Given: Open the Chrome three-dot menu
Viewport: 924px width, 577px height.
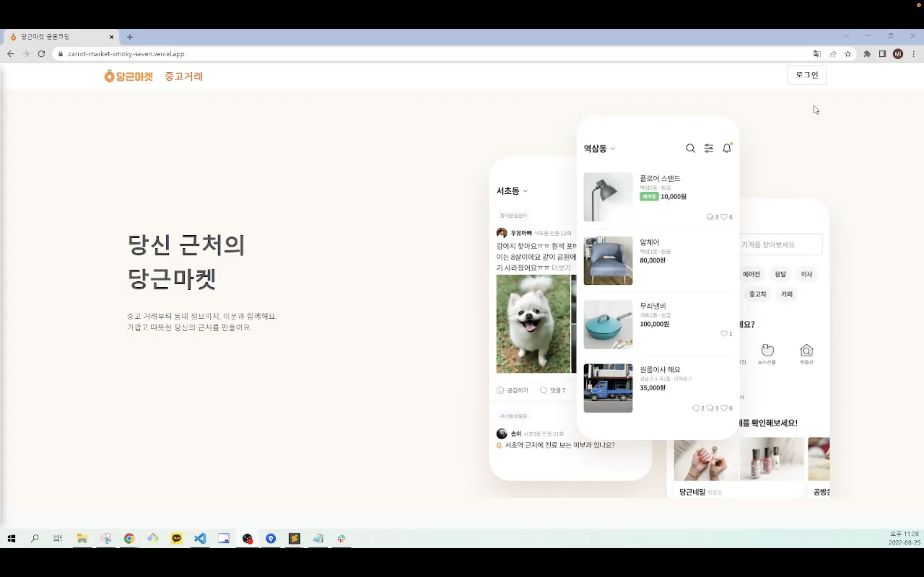Looking at the screenshot, I should (x=914, y=54).
